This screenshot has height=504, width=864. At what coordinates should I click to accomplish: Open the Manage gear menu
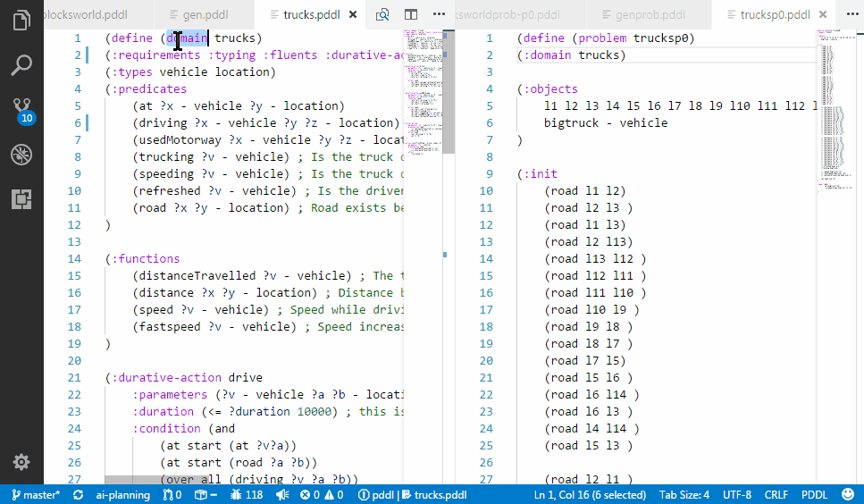[x=21, y=462]
